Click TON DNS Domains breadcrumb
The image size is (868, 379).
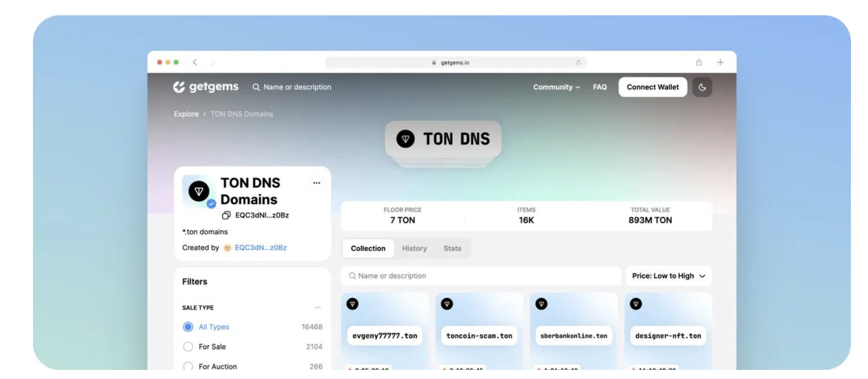tap(242, 114)
